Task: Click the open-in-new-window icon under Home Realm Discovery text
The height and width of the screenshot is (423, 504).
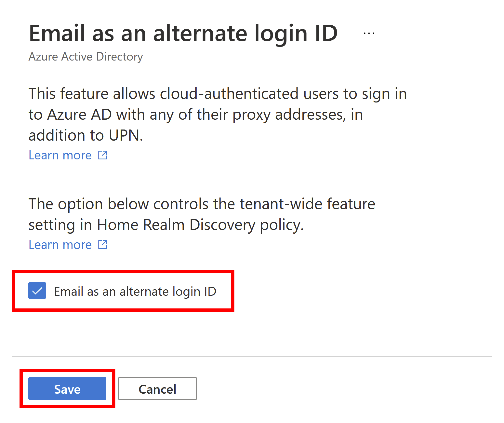Action: click(103, 245)
